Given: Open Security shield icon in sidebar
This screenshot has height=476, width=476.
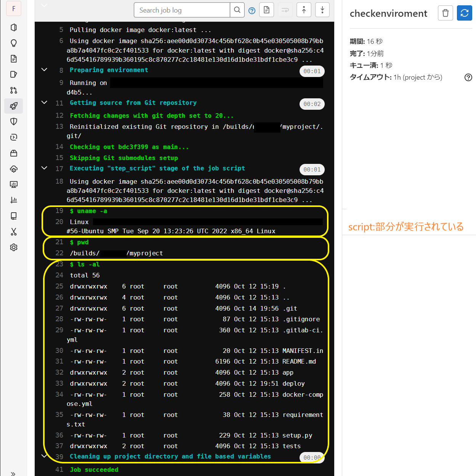Looking at the screenshot, I should tap(14, 122).
